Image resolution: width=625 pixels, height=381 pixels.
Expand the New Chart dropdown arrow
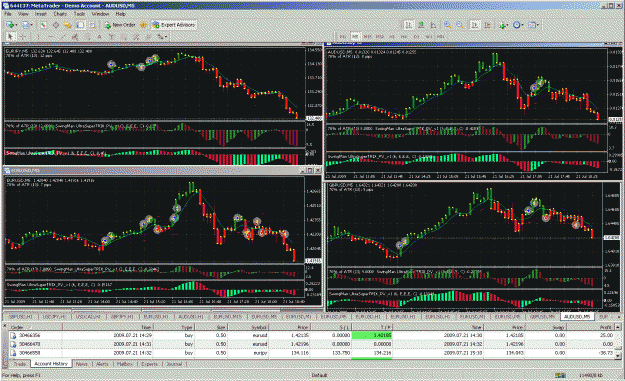pos(16,25)
